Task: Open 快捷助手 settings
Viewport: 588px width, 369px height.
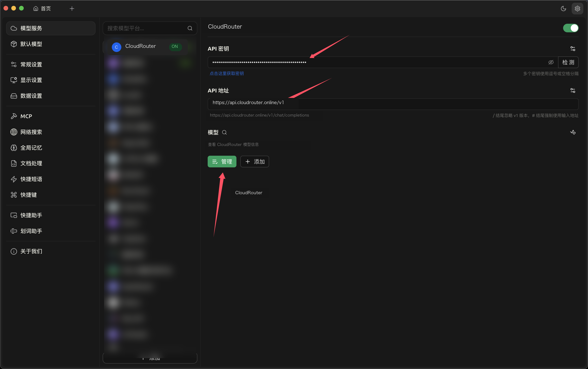Action: point(51,215)
